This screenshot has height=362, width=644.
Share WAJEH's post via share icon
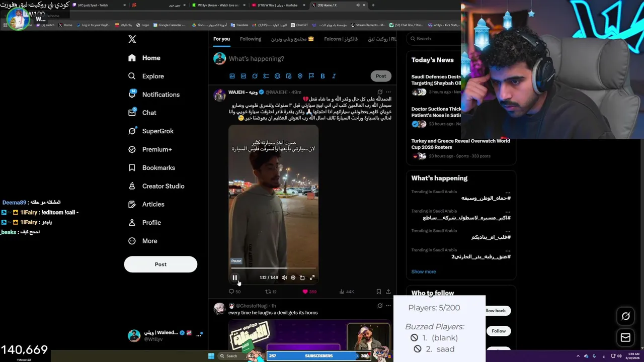click(388, 292)
